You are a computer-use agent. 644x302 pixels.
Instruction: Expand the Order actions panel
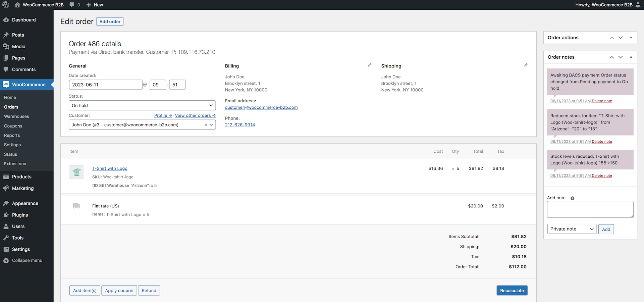(631, 38)
